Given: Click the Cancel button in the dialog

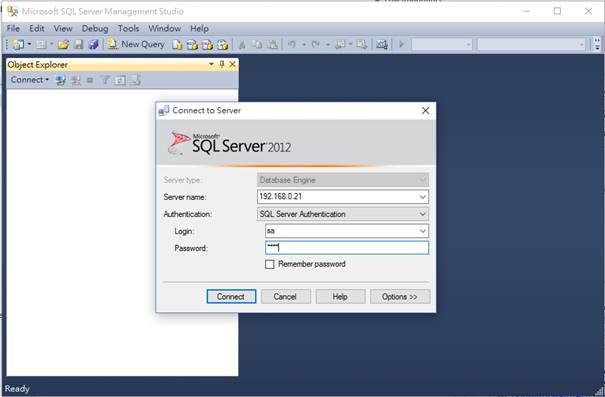Looking at the screenshot, I should [x=286, y=296].
